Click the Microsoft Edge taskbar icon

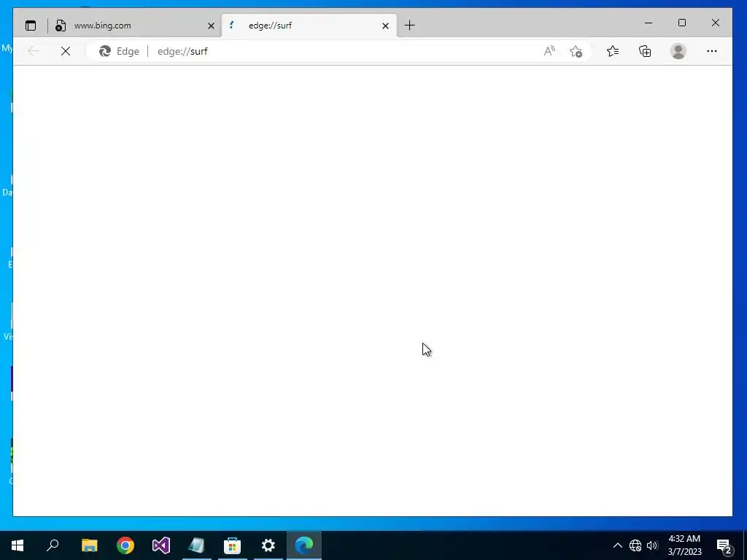304,545
